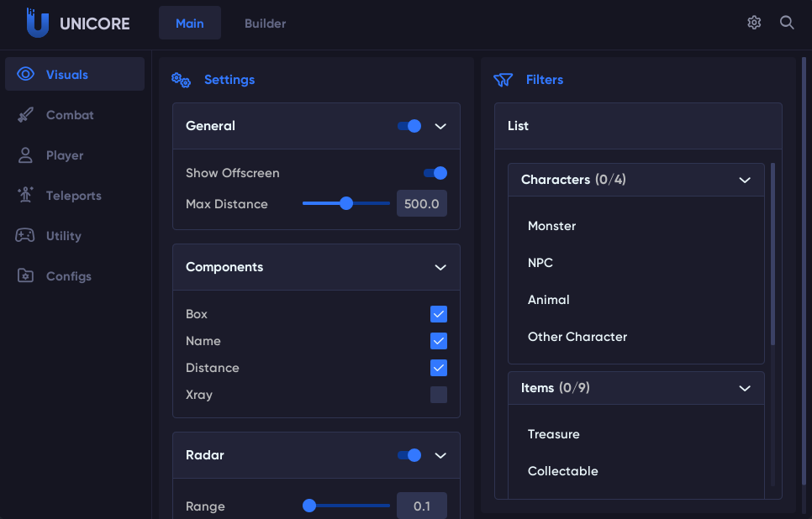The image size is (812, 519).
Task: Select the Combat sword icon in sidebar
Action: (25, 115)
